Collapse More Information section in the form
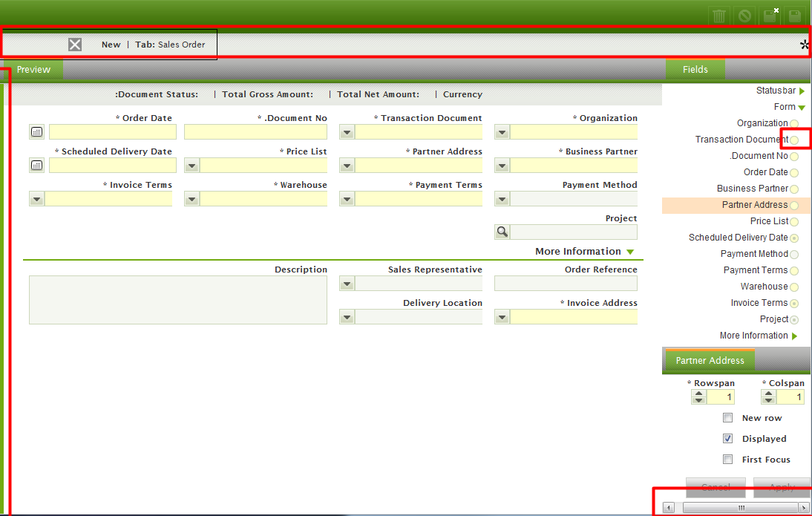The height and width of the screenshot is (516, 812). click(x=630, y=252)
